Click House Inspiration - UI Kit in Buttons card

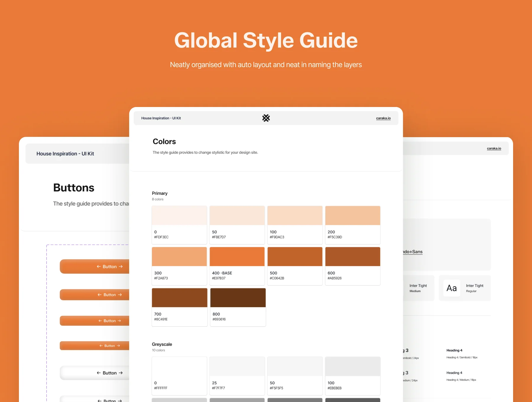pyautogui.click(x=65, y=154)
